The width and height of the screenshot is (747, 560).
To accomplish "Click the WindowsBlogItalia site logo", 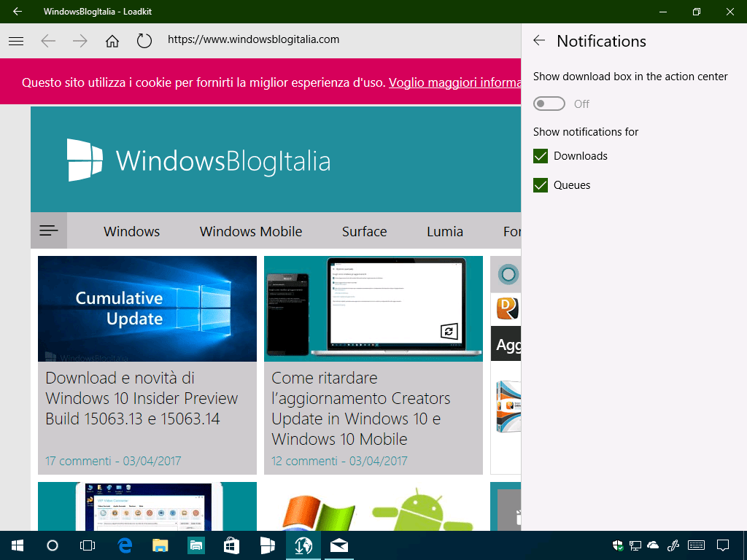I will click(198, 160).
